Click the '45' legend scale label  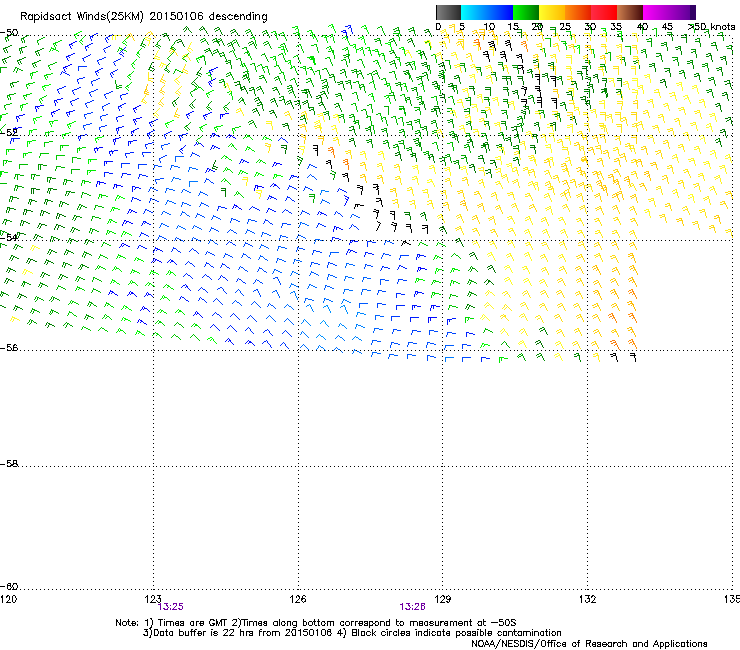[667, 27]
